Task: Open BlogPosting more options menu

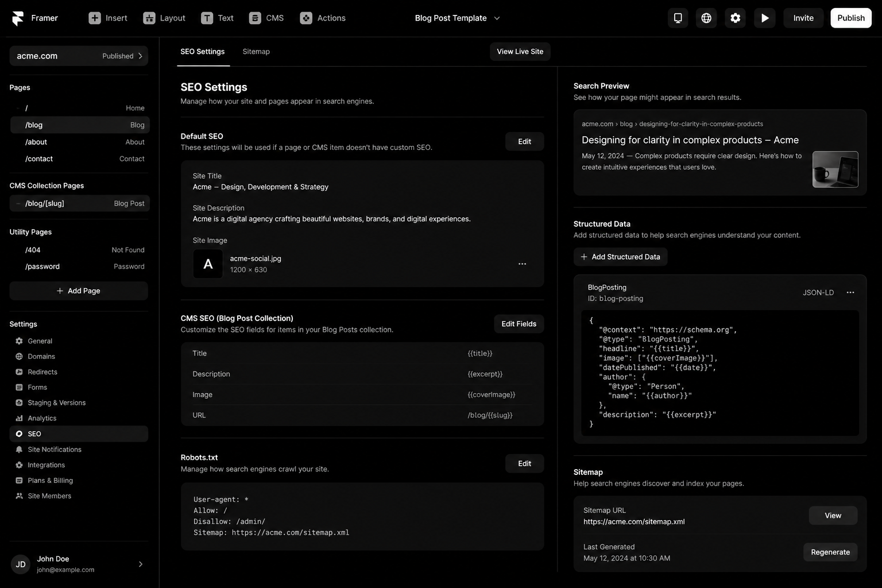Action: pos(850,293)
